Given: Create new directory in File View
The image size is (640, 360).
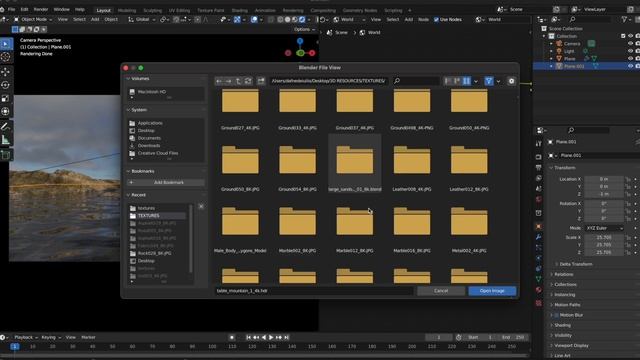Looking at the screenshot, I should pyautogui.click(x=261, y=81).
